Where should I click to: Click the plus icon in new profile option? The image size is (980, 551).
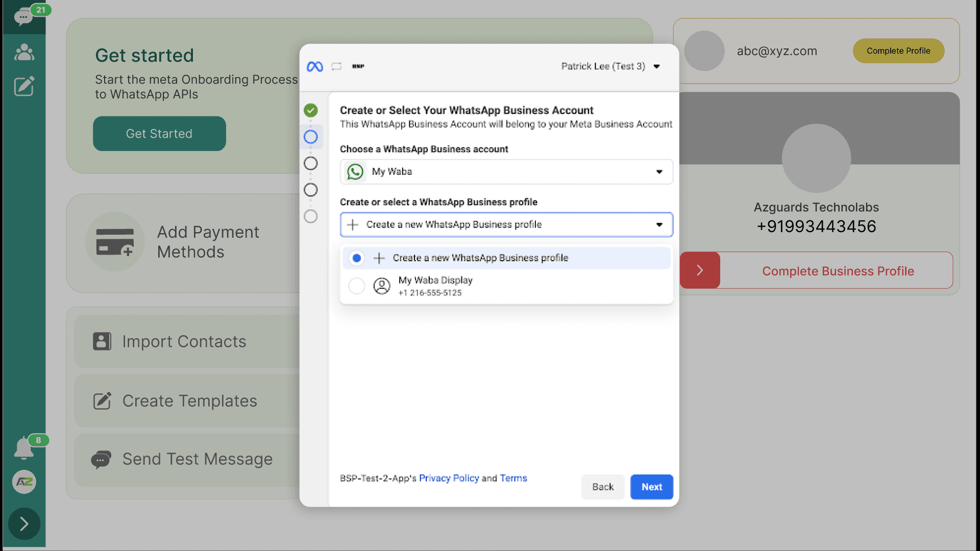[379, 258]
